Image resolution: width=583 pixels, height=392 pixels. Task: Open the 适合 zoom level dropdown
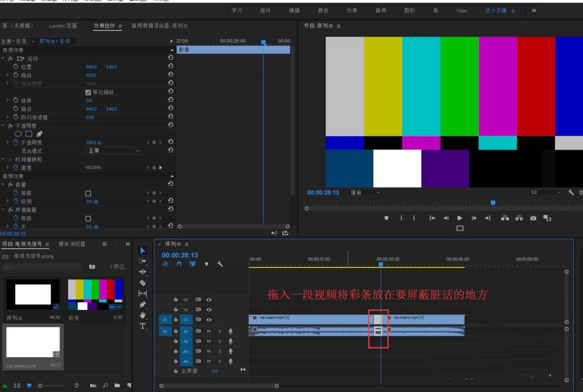[x=364, y=192]
